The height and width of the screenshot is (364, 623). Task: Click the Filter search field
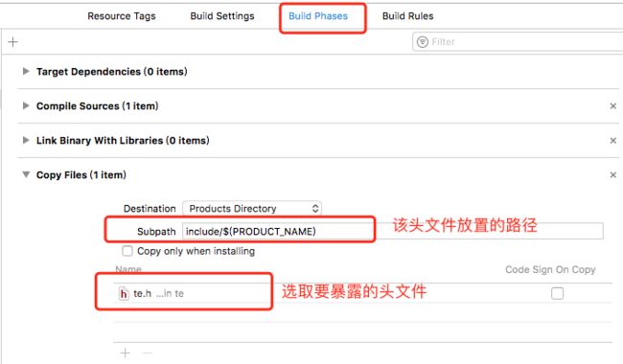(518, 42)
